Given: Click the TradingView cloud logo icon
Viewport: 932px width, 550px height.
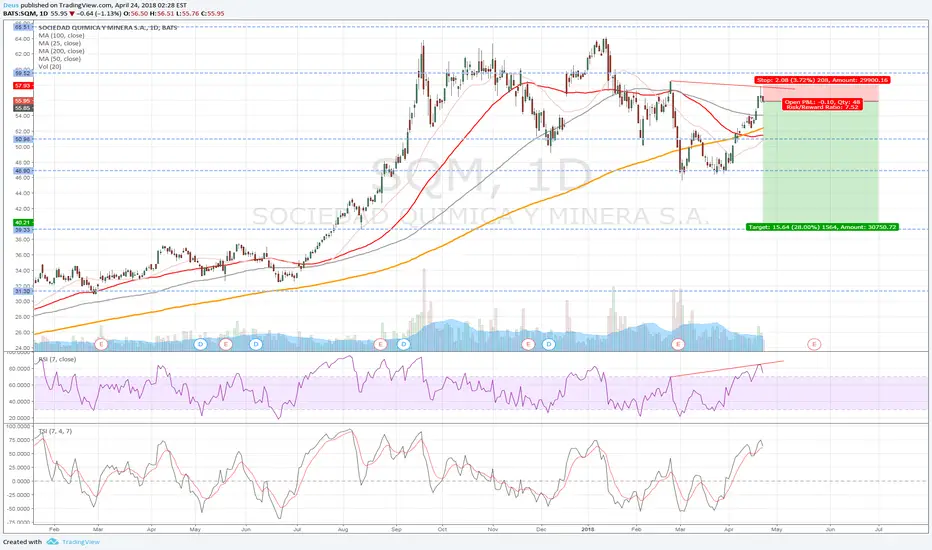Looking at the screenshot, I should pos(52,542).
